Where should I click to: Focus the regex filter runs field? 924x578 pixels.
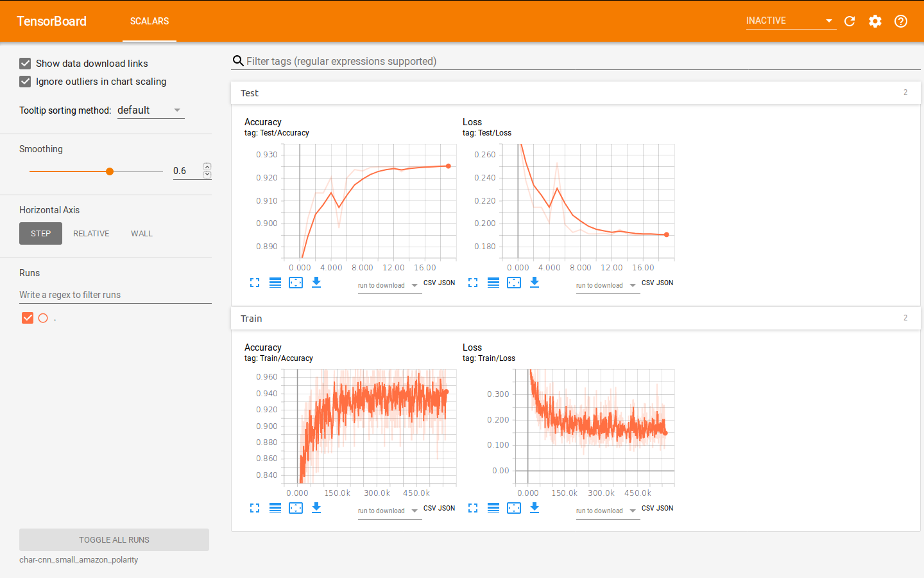116,295
